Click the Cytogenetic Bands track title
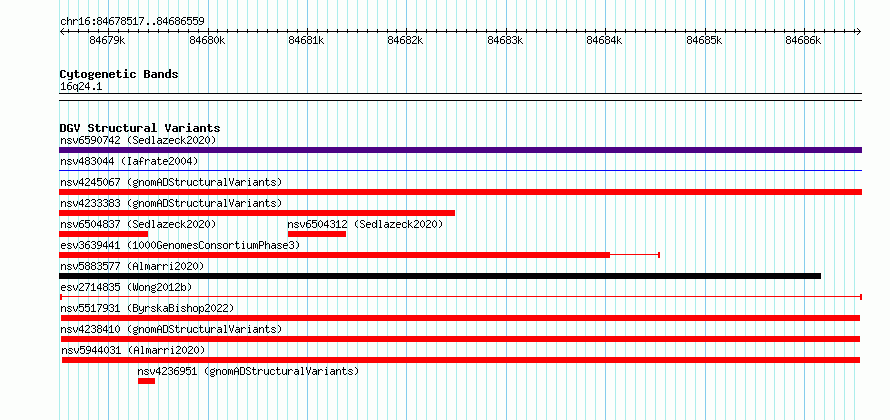This screenshot has height=420, width=890. coord(119,74)
